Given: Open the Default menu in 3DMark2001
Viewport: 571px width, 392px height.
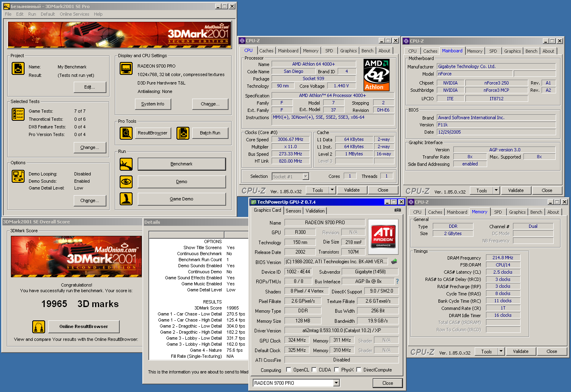Looking at the screenshot, I should (x=48, y=14).
